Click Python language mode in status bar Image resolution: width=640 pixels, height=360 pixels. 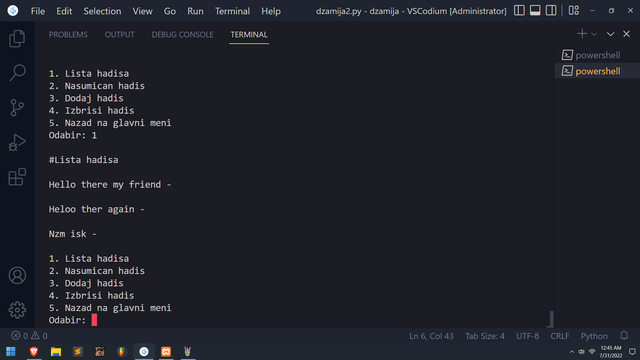pos(594,336)
